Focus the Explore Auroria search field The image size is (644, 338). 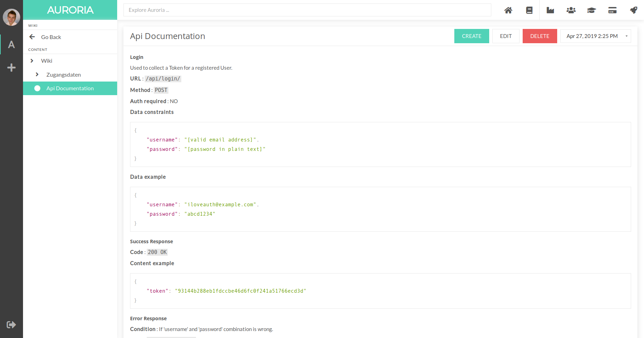tap(307, 10)
